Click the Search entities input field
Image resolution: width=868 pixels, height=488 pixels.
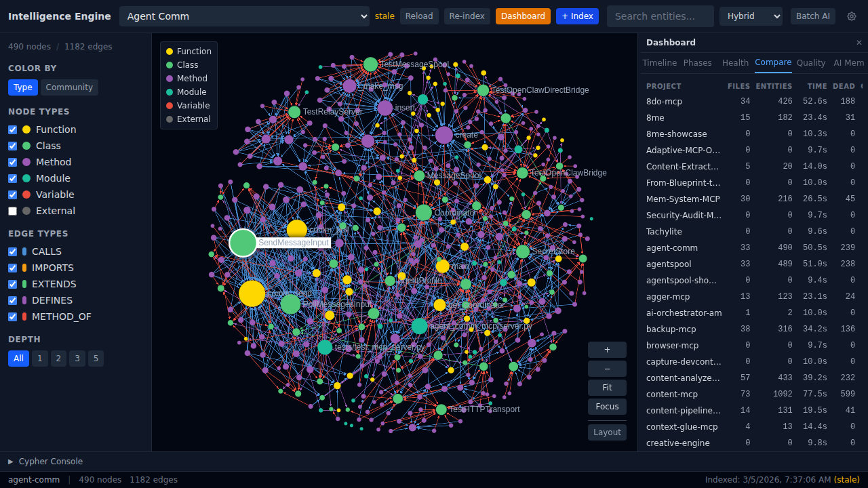tap(660, 16)
